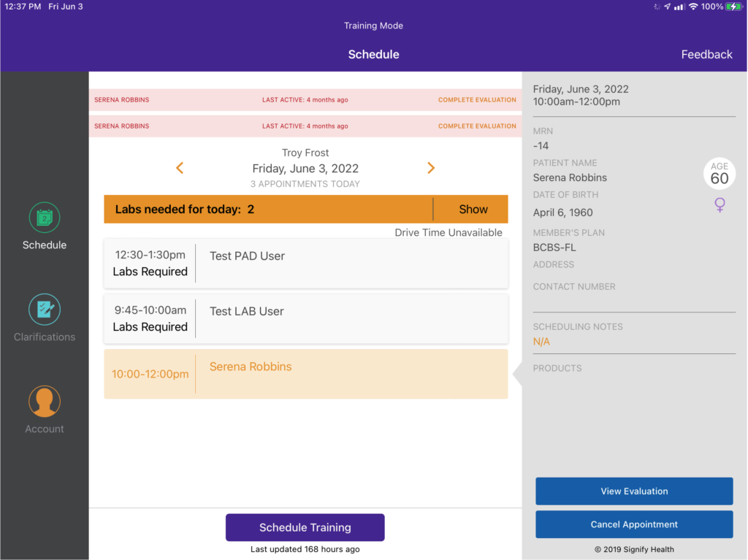This screenshot has width=748, height=560.
Task: Click the Age 60 badge
Action: (x=720, y=174)
